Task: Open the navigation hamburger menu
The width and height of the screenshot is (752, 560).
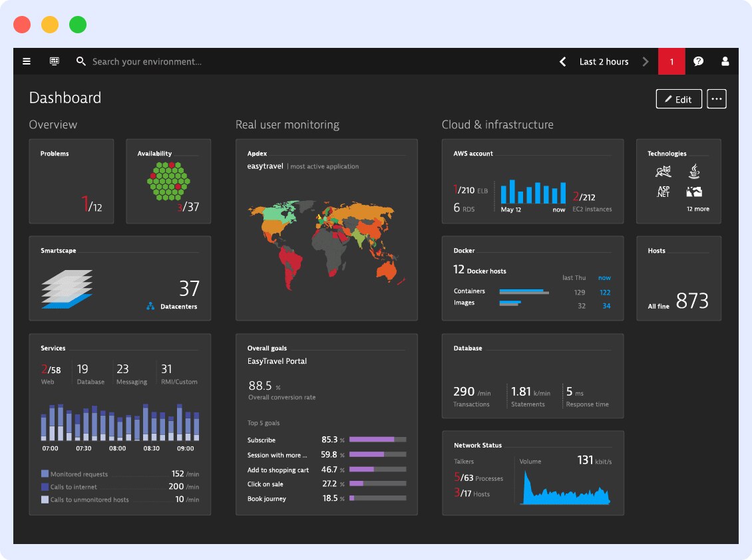Action: [27, 61]
